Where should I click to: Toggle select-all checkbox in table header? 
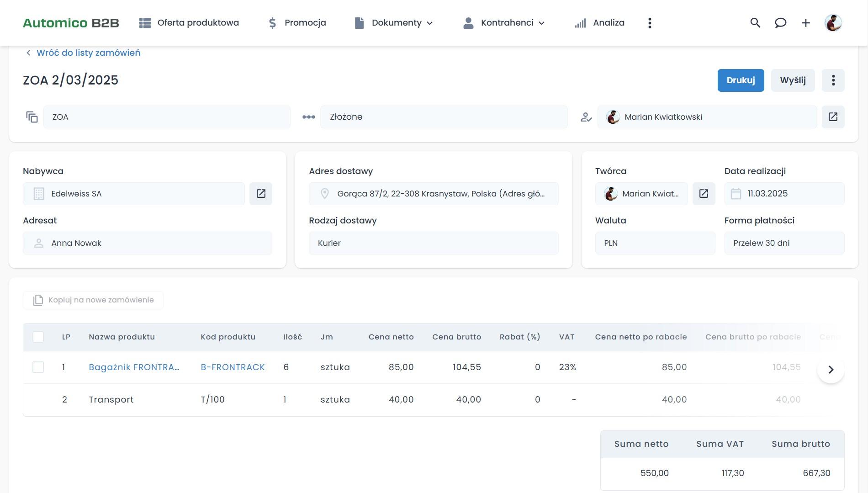(38, 337)
